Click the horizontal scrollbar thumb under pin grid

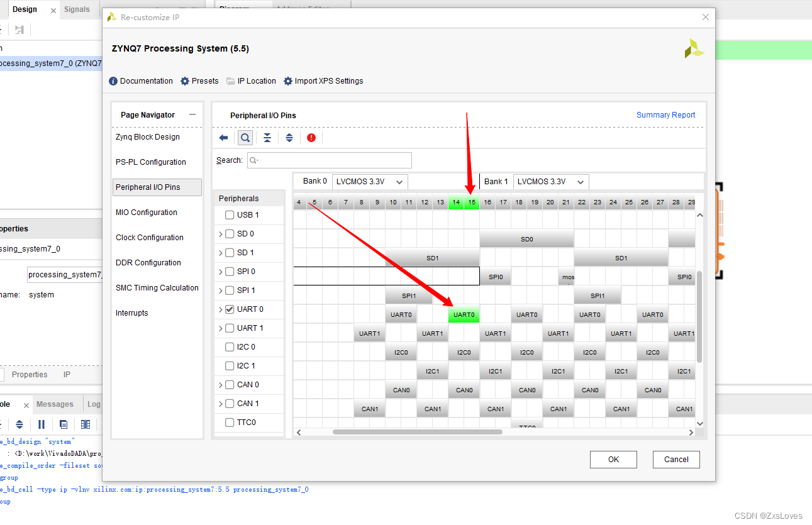tap(418, 433)
